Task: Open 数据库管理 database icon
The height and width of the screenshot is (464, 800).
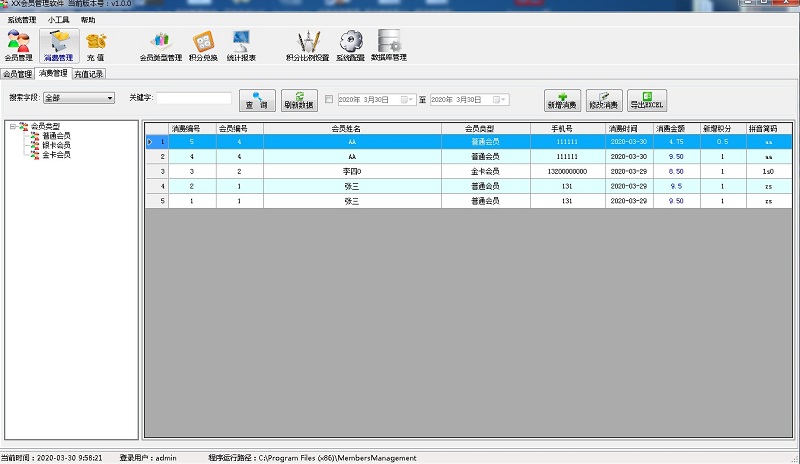Action: (x=389, y=46)
